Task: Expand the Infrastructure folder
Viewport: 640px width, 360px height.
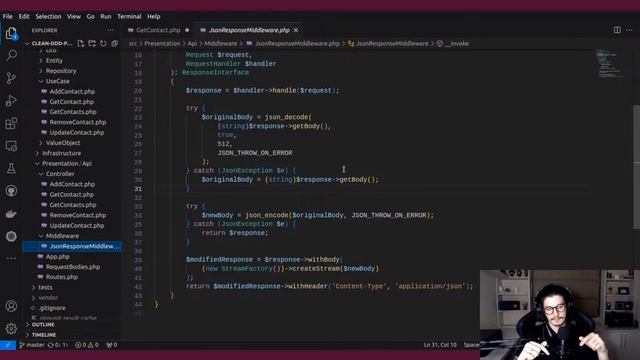Action: click(61, 153)
